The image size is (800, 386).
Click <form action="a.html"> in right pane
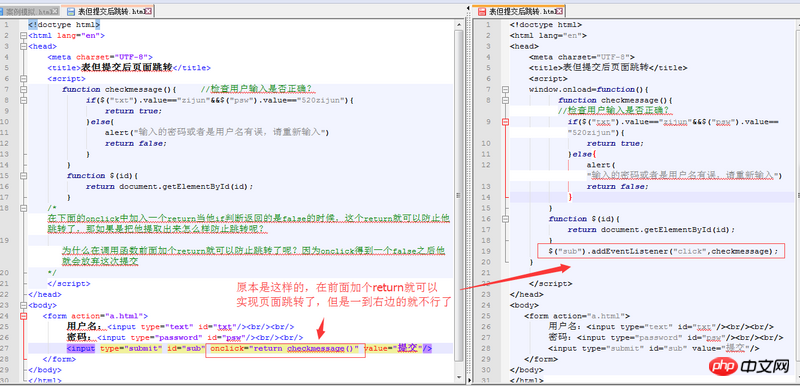[577, 316]
